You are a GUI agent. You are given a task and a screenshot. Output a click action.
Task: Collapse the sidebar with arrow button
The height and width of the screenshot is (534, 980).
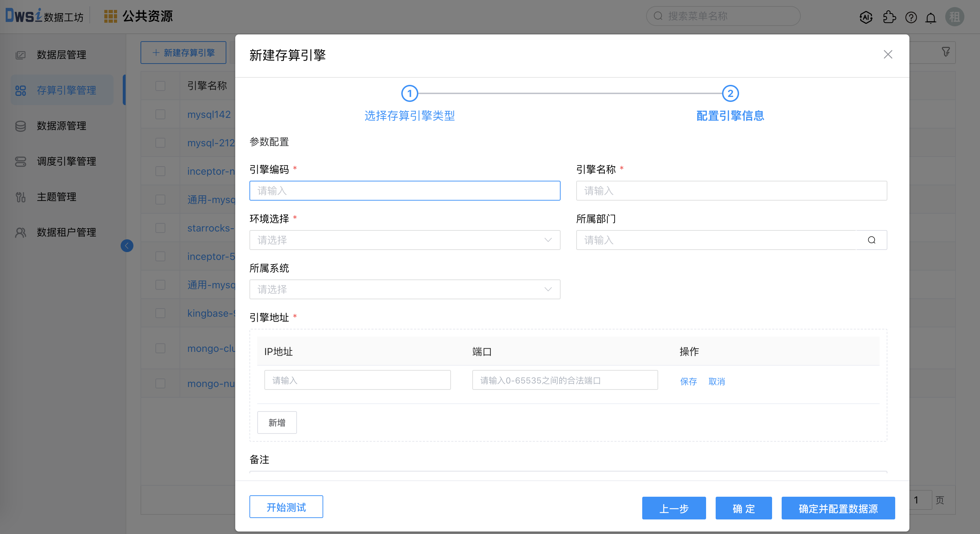(127, 245)
